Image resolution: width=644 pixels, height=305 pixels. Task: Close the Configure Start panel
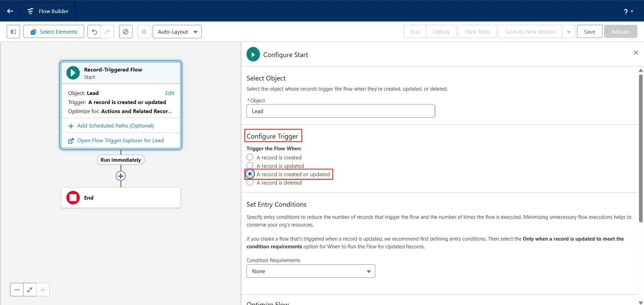click(x=636, y=53)
